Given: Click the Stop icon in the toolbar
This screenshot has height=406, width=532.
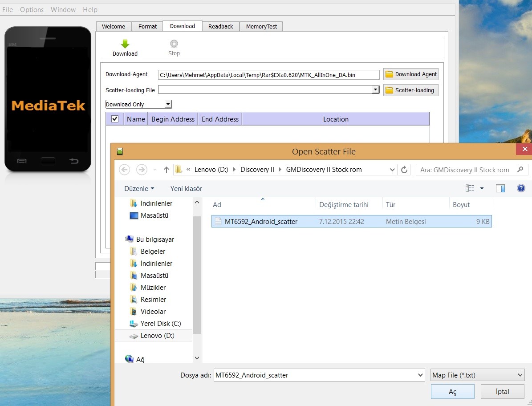Looking at the screenshot, I should 174,44.
